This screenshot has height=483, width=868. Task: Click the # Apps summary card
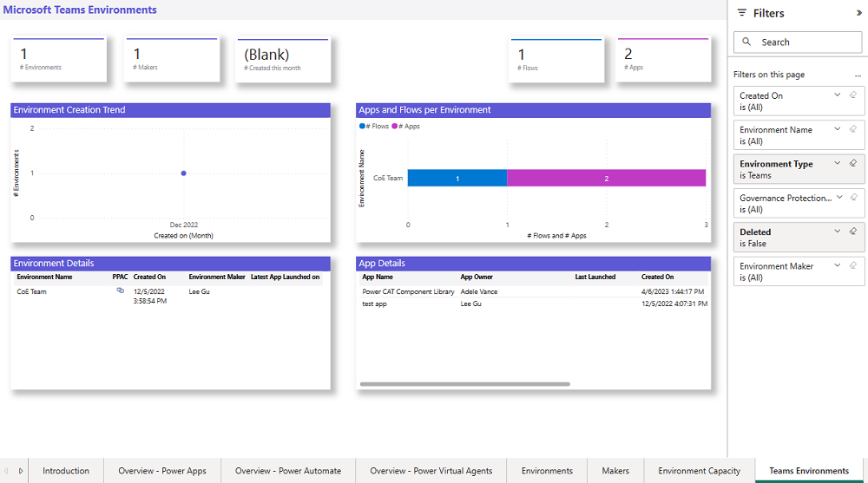[x=663, y=59]
